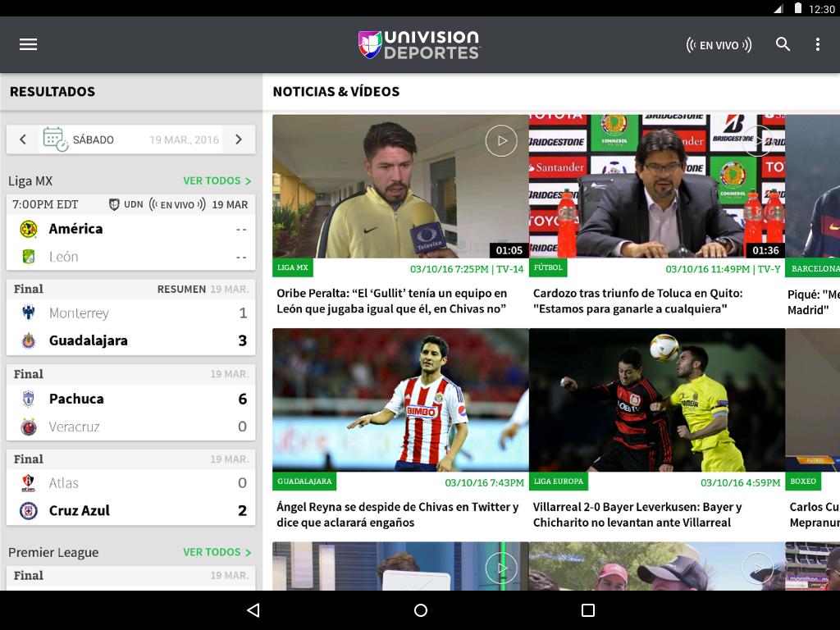Play the Oribe Peralta video
840x630 pixels.
click(501, 141)
